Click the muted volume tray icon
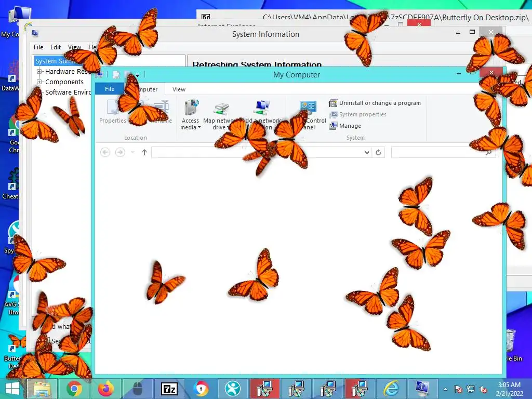The width and height of the screenshot is (532, 399). point(483,389)
